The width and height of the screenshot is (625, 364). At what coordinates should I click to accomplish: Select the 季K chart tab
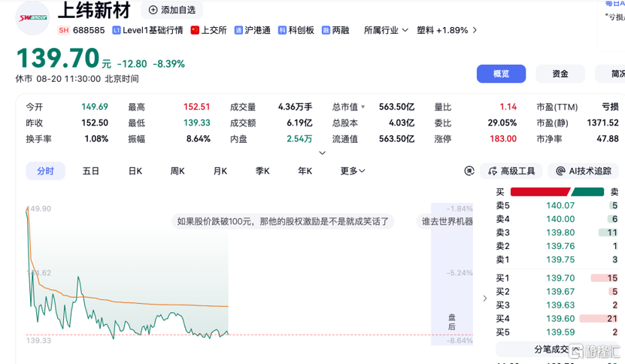pyautogui.click(x=262, y=171)
